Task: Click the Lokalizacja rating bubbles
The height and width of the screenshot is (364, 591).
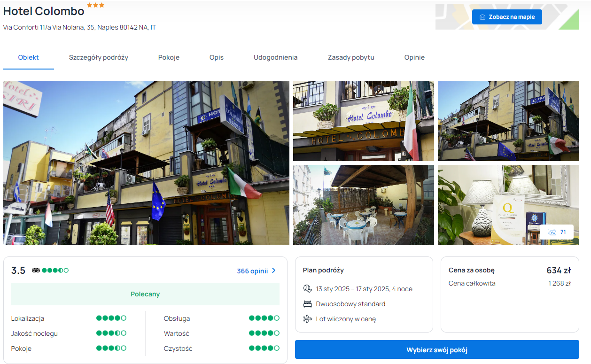Action: click(111, 318)
